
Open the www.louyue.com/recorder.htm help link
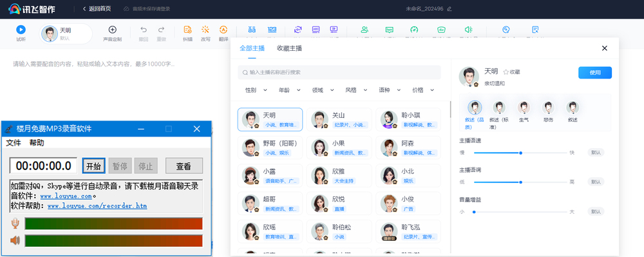(x=97, y=205)
